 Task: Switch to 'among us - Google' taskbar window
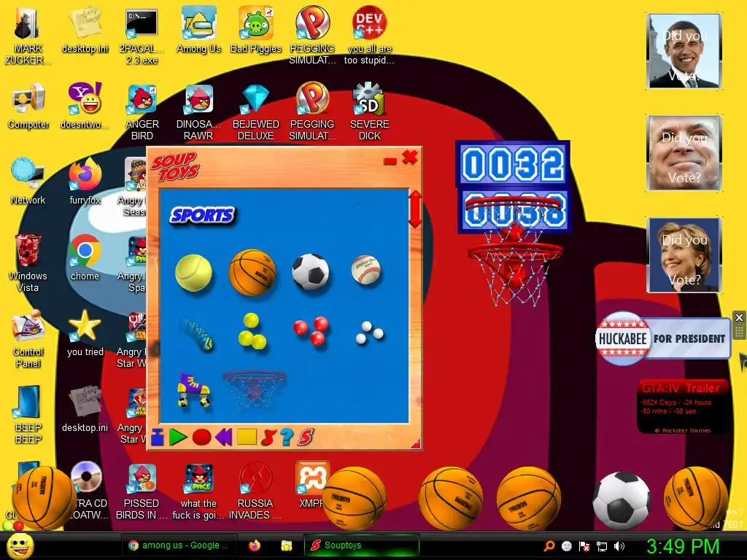[179, 545]
